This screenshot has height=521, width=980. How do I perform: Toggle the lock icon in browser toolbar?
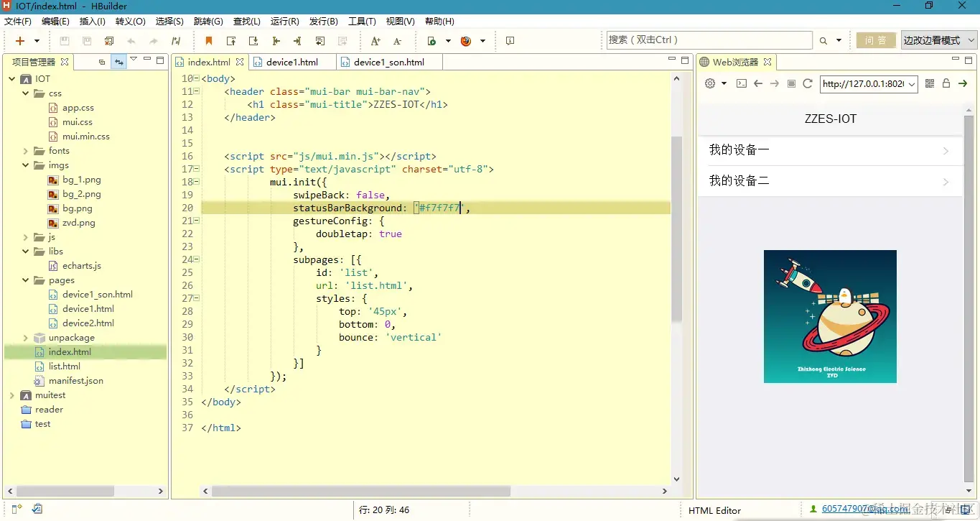946,84
